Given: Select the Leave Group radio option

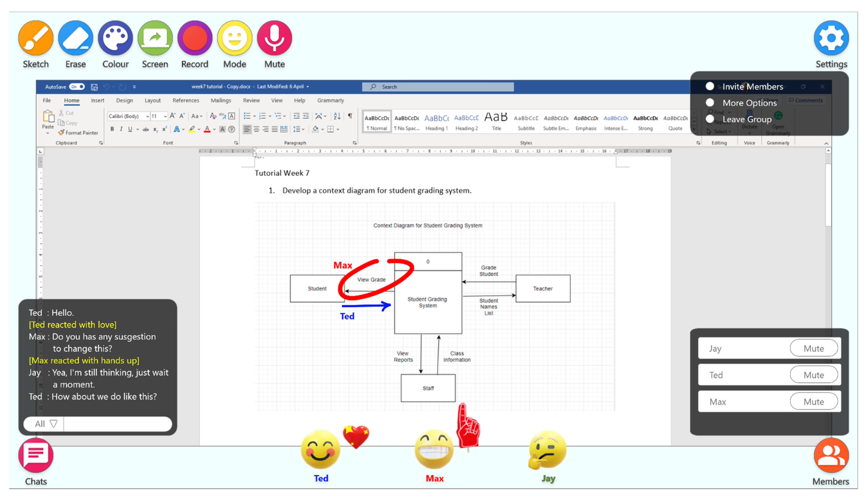Looking at the screenshot, I should point(710,119).
